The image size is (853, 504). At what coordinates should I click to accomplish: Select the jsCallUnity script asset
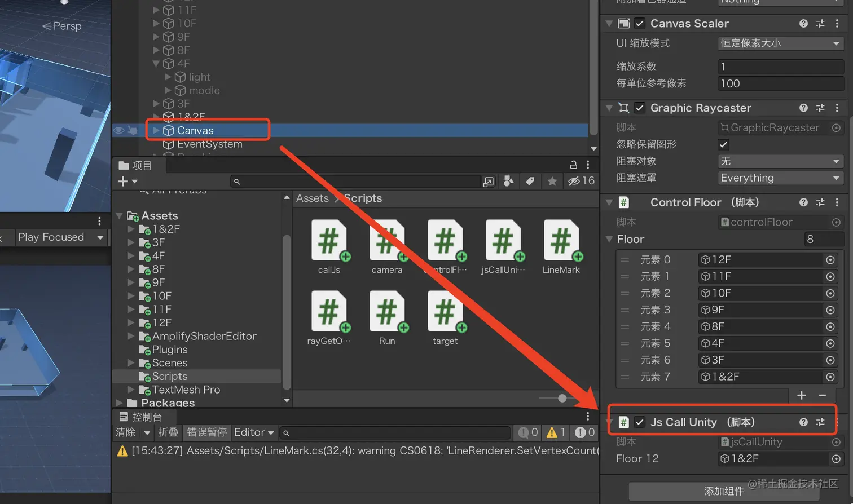pyautogui.click(x=503, y=247)
